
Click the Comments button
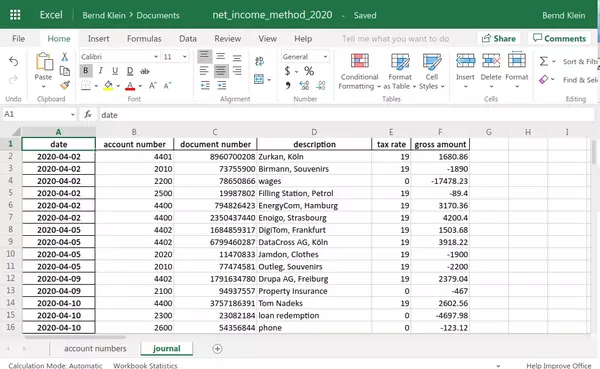[559, 39]
